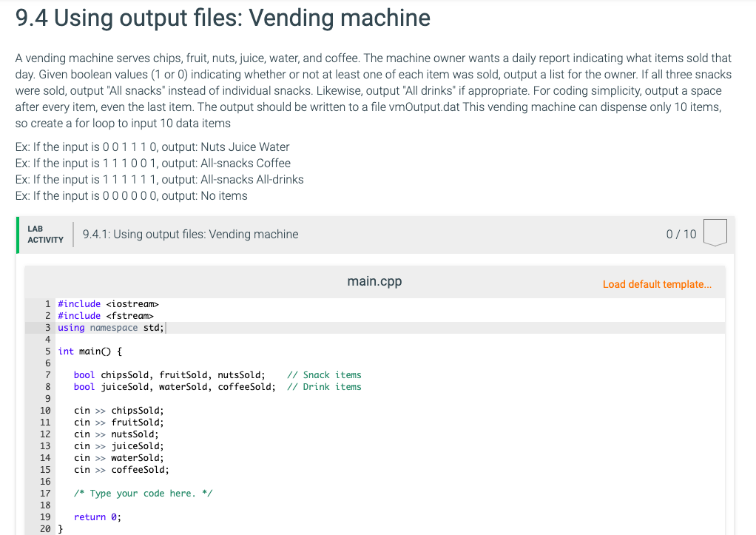Place cursor after "using namespace std;" on line 3
This screenshot has width=756, height=535.
click(164, 327)
